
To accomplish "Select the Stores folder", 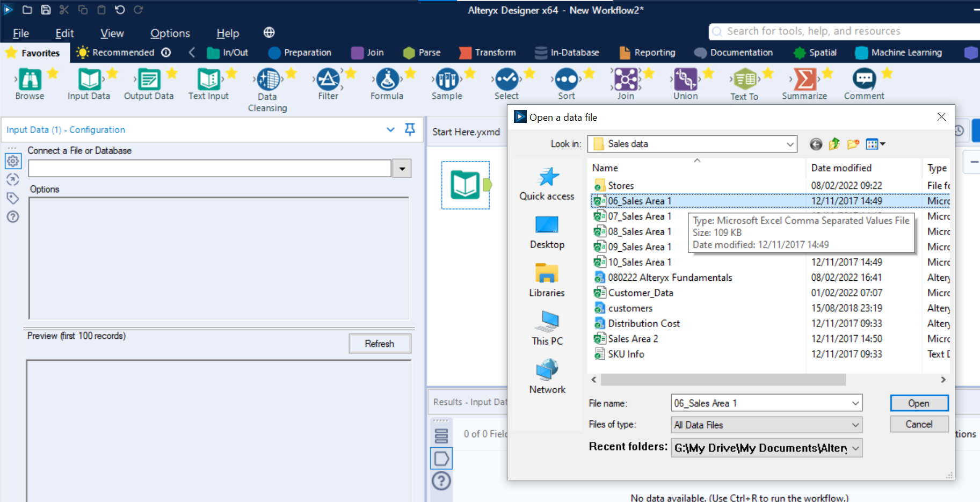I will coord(621,185).
